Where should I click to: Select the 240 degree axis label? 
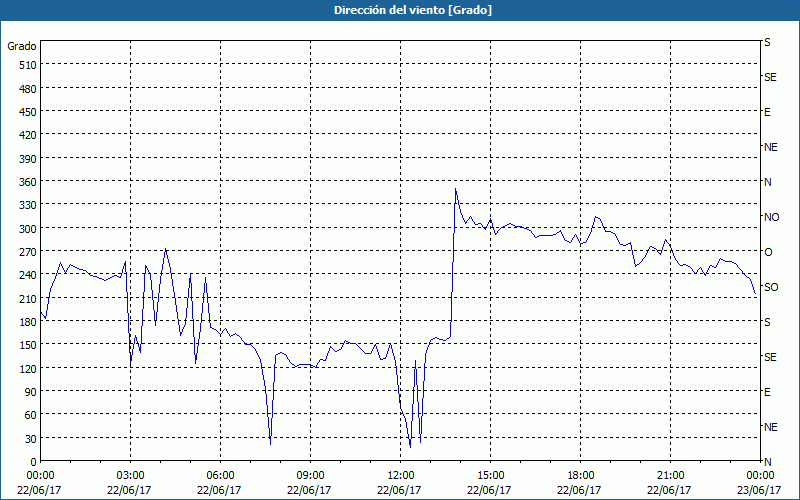tap(28, 276)
